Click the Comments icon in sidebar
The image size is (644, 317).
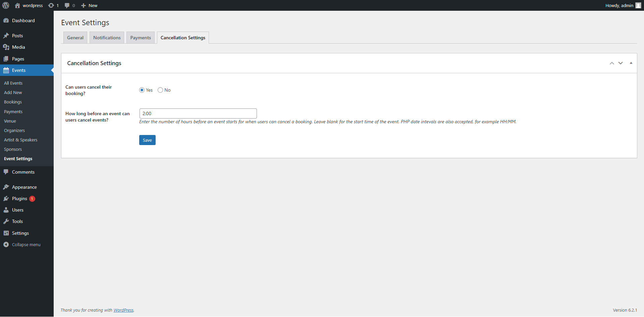pyautogui.click(x=6, y=172)
